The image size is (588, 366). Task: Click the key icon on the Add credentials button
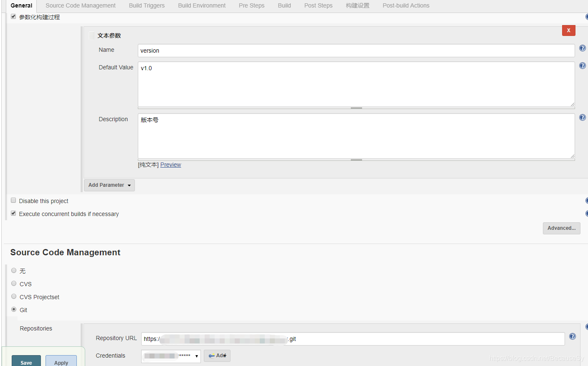pos(212,356)
